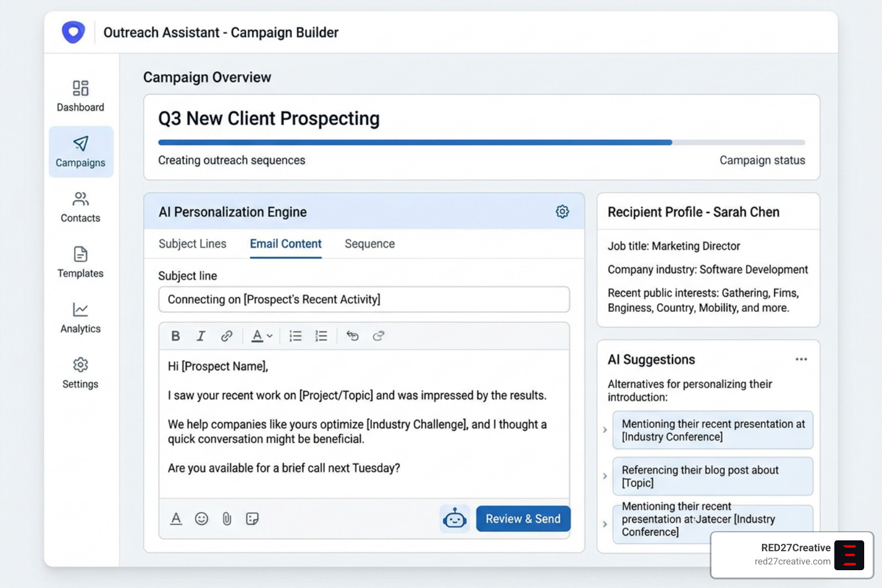This screenshot has width=882, height=588.
Task: Click the text format icon below the email
Action: 176,519
